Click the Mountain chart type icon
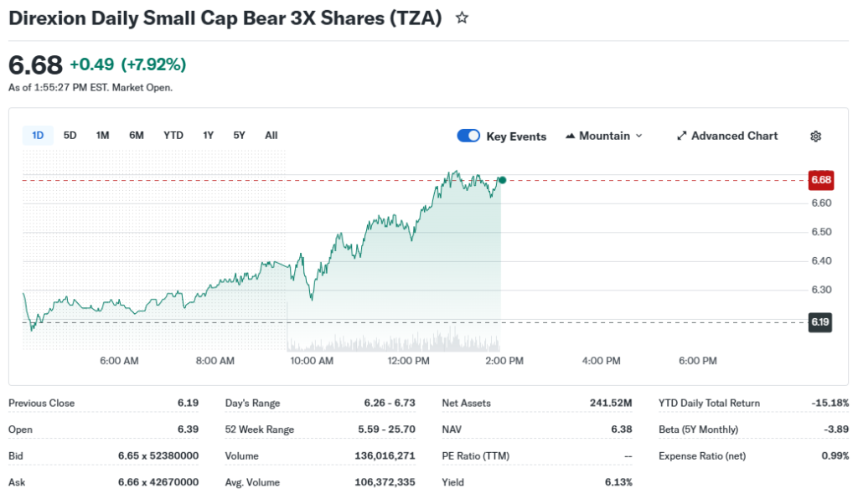 pyautogui.click(x=571, y=136)
